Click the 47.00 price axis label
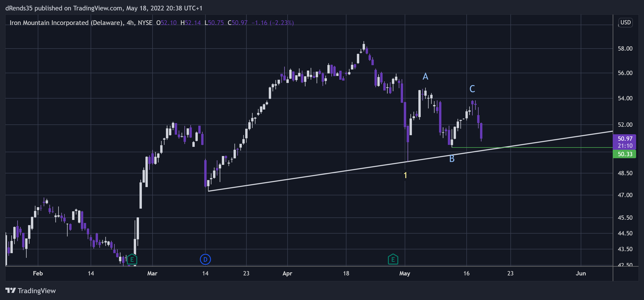This screenshot has width=644, height=300. (x=625, y=195)
